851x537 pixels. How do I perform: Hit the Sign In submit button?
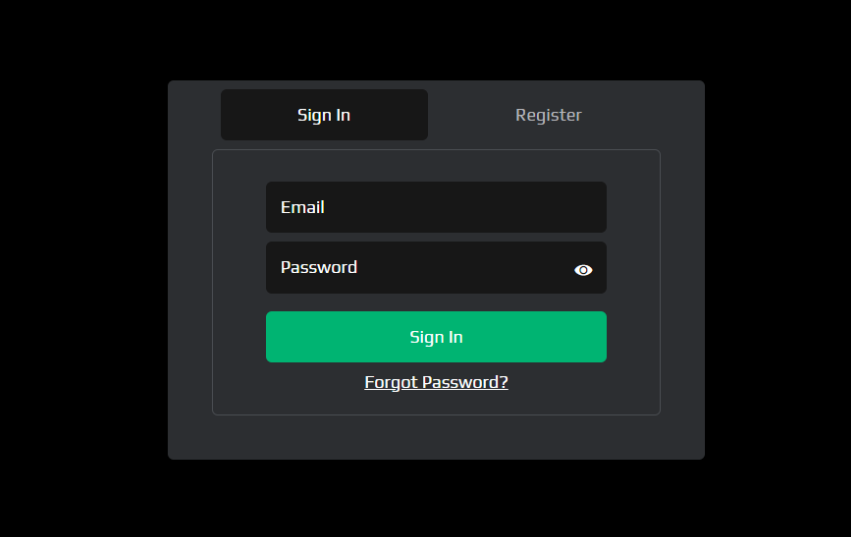436,337
